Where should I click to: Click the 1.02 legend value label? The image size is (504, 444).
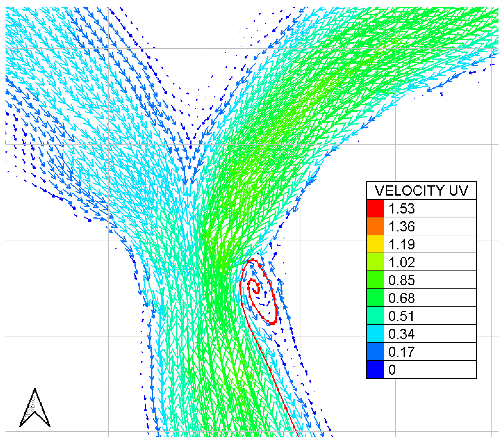402,262
